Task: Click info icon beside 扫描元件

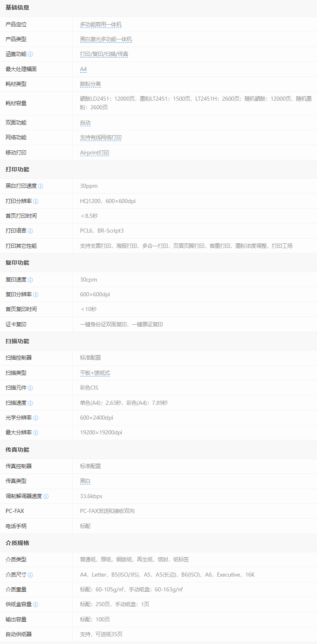Action: pyautogui.click(x=30, y=388)
